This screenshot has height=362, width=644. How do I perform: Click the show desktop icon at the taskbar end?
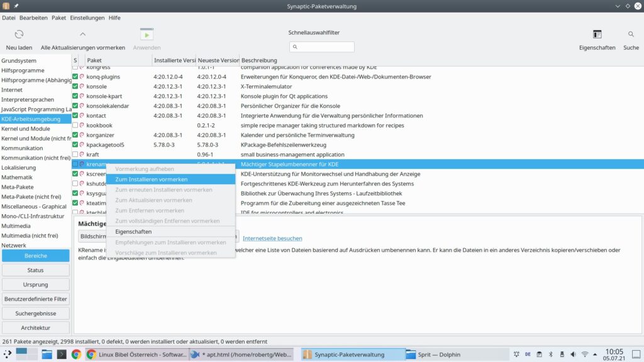[x=636, y=354]
